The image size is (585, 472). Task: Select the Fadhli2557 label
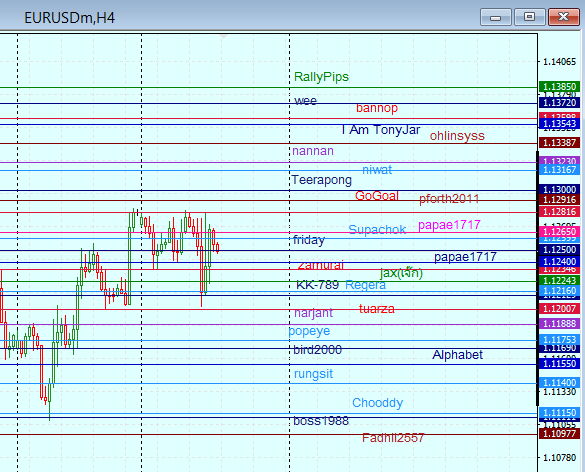pyautogui.click(x=393, y=437)
